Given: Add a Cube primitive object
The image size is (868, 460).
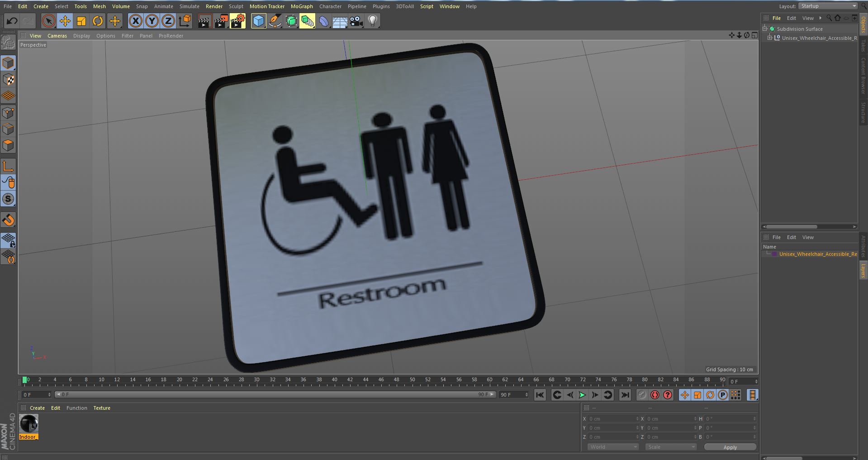Looking at the screenshot, I should [258, 21].
